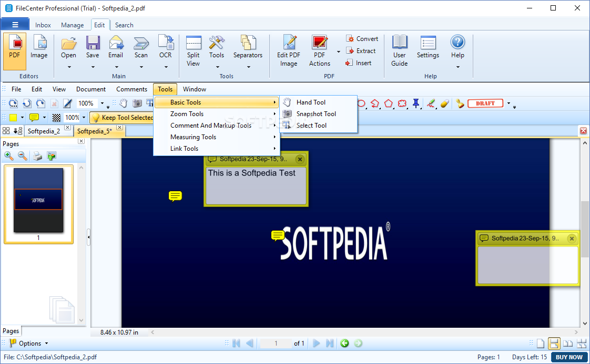Open the DRAFT stamp dropdown arrow

coord(508,103)
